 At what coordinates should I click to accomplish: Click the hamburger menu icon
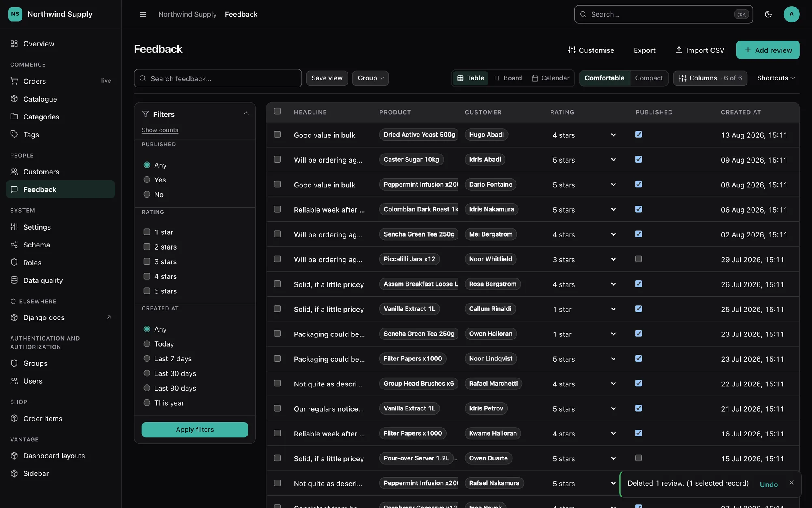pyautogui.click(x=143, y=14)
